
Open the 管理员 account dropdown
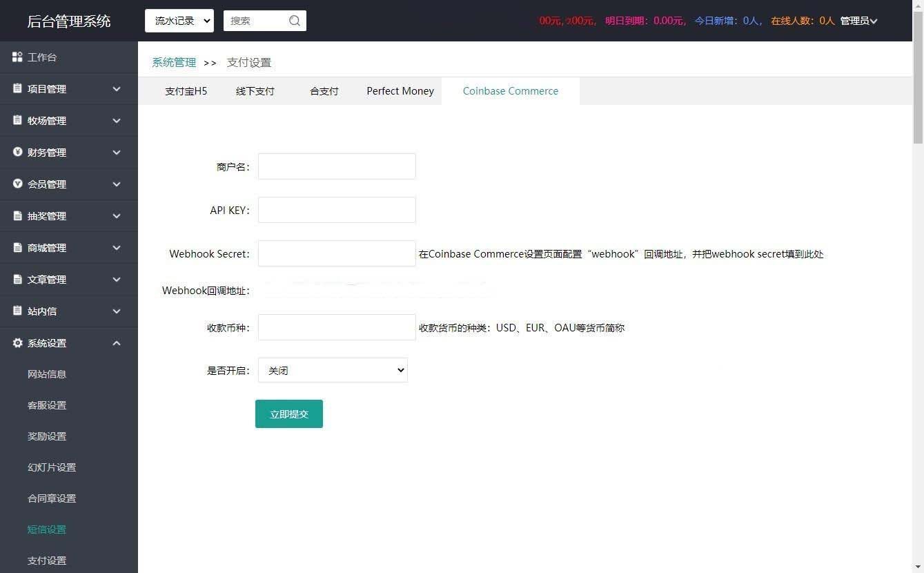coord(858,21)
